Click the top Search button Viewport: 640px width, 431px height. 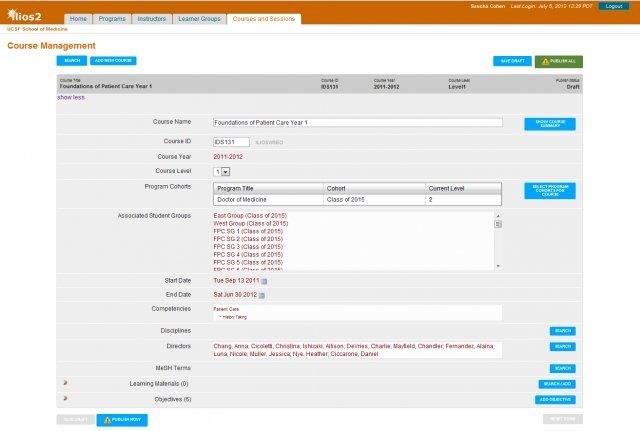[x=72, y=61]
